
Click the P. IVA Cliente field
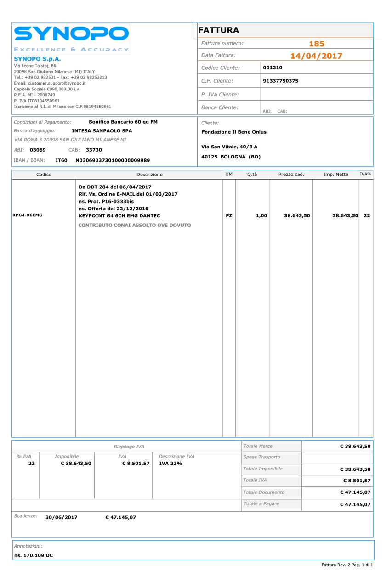[316, 94]
